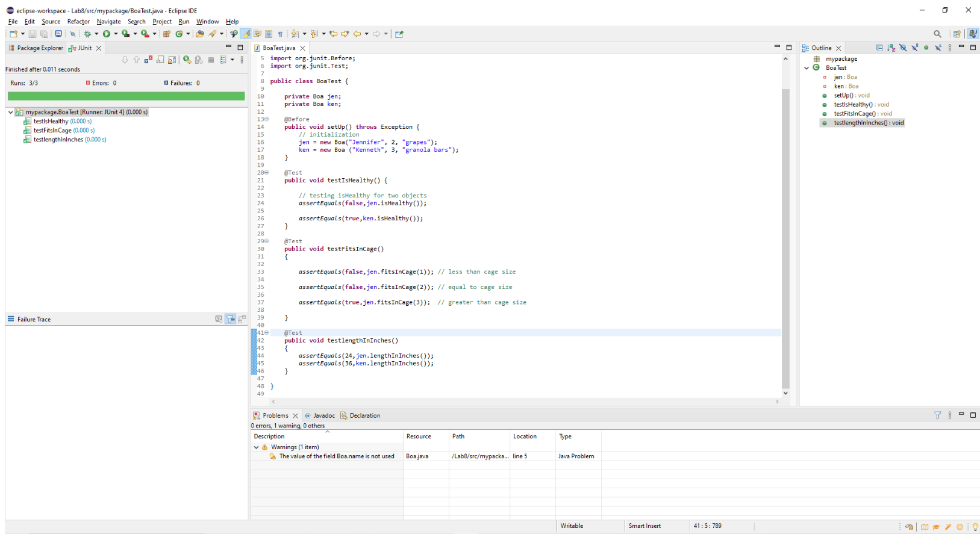The width and height of the screenshot is (980, 534).
Task: Click the Debug bug icon in toolbar
Action: tap(87, 34)
